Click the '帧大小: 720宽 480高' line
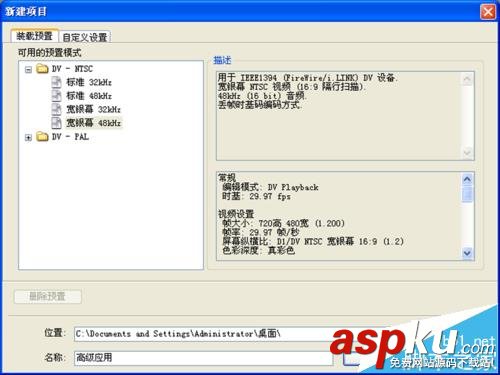Viewport: 500px width, 375px height. [283, 223]
